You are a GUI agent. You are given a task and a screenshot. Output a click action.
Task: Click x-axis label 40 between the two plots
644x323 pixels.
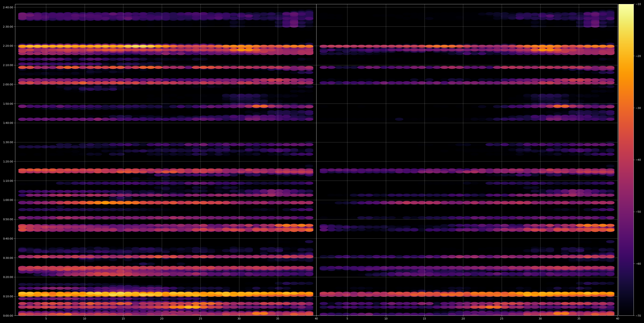(x=316, y=319)
